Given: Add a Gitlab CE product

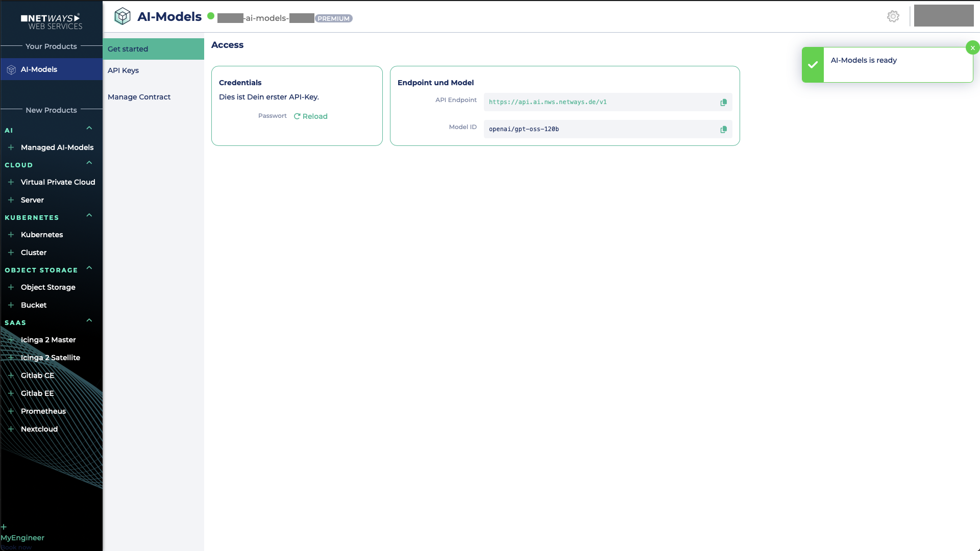Looking at the screenshot, I should point(37,375).
